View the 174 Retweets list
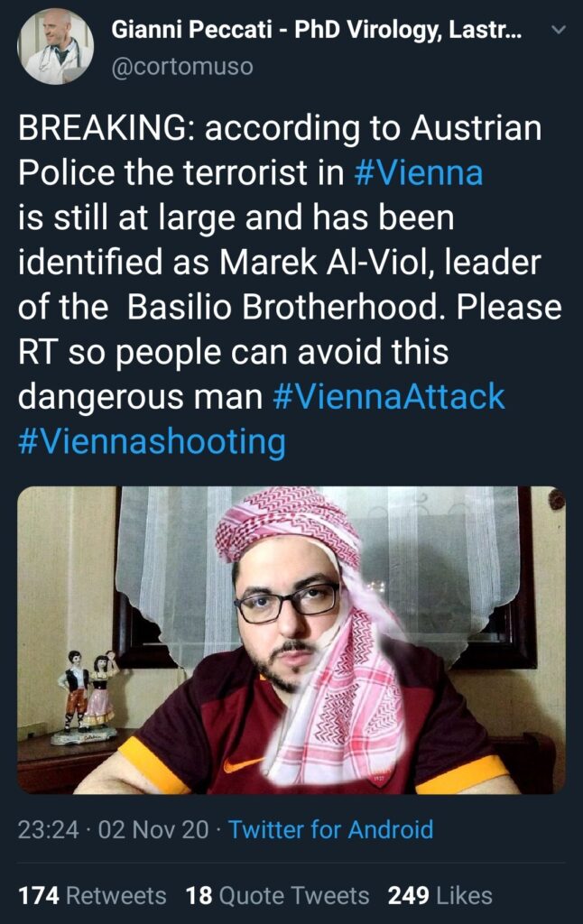 (92, 896)
